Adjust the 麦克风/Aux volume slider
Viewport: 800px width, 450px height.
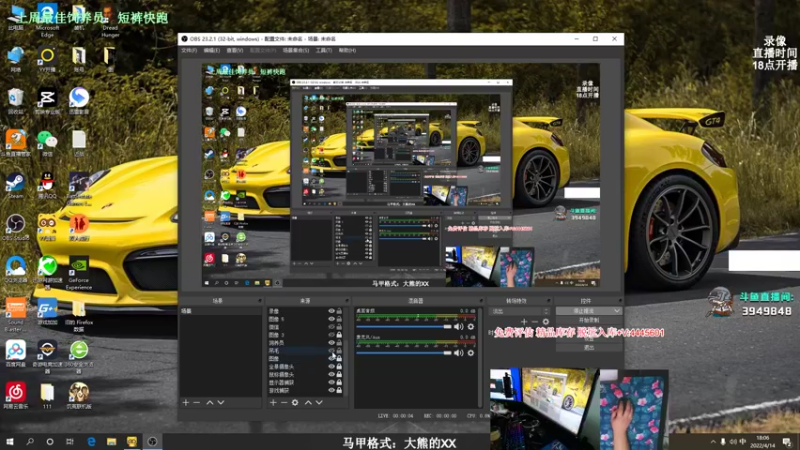403,353
